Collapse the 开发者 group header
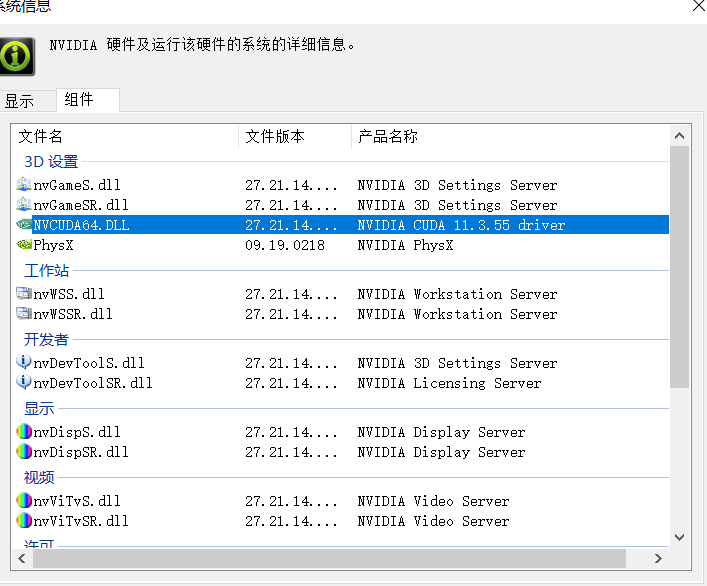The image size is (707, 586). (46, 339)
